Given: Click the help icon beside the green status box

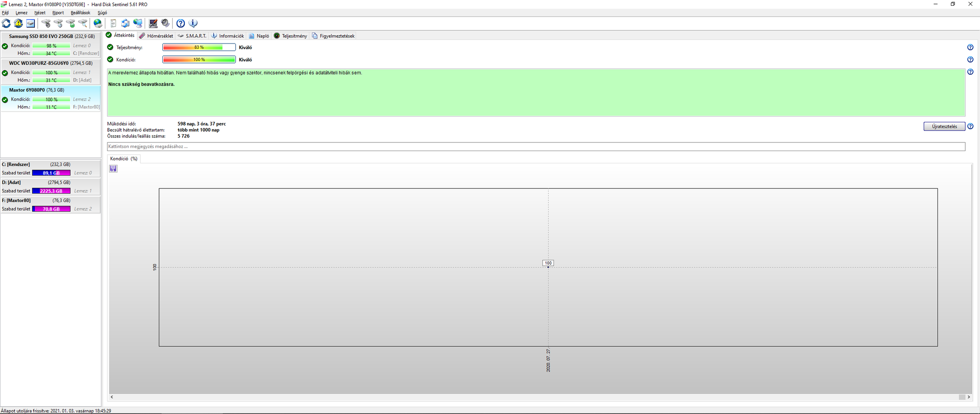Looking at the screenshot, I should click(970, 72).
